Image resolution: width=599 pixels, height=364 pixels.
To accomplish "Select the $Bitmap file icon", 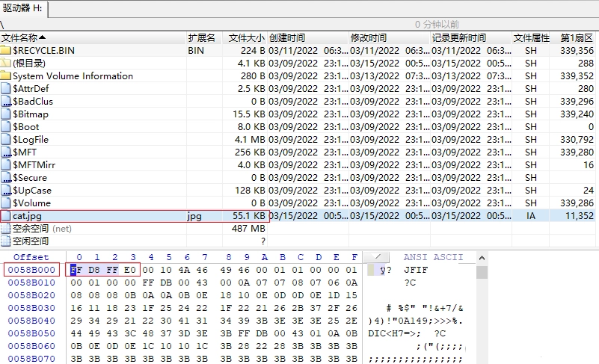I will 6,114.
